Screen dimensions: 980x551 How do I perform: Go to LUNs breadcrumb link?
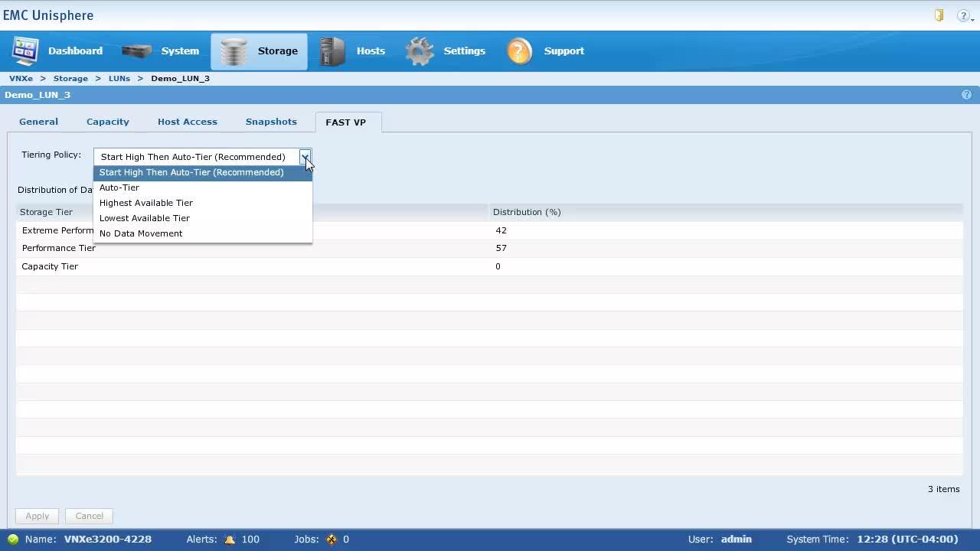[x=119, y=79]
